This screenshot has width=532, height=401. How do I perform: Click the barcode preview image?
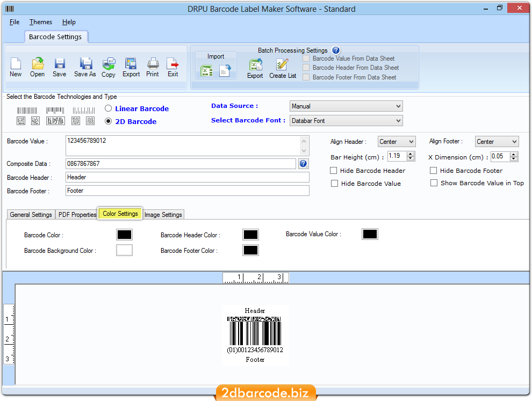[x=255, y=335]
